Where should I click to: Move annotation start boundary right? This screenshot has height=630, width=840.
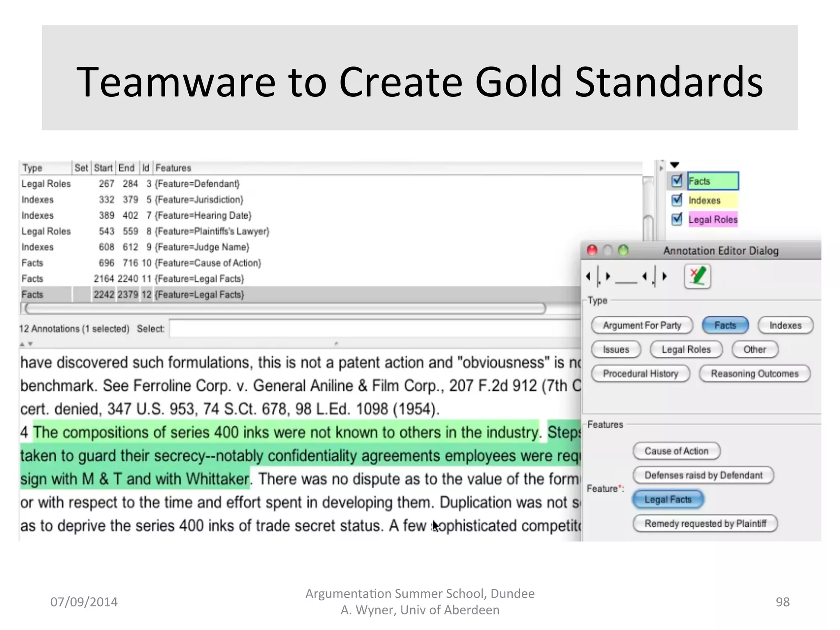(608, 276)
